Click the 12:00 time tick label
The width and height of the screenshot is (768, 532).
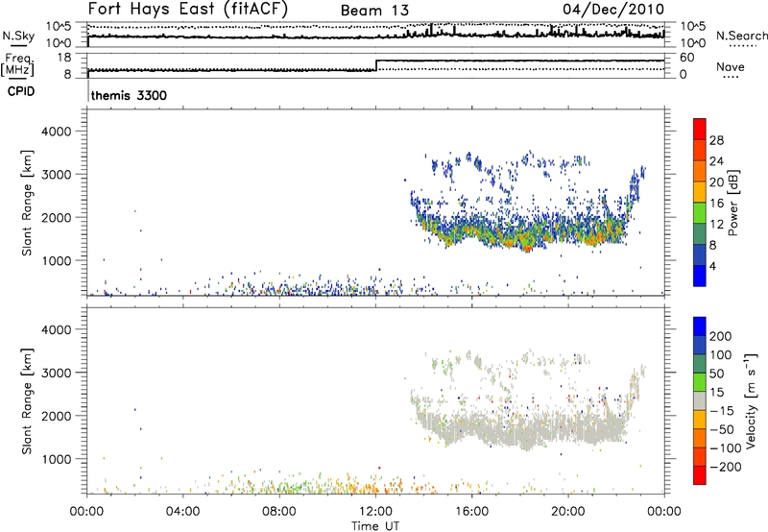click(x=375, y=512)
